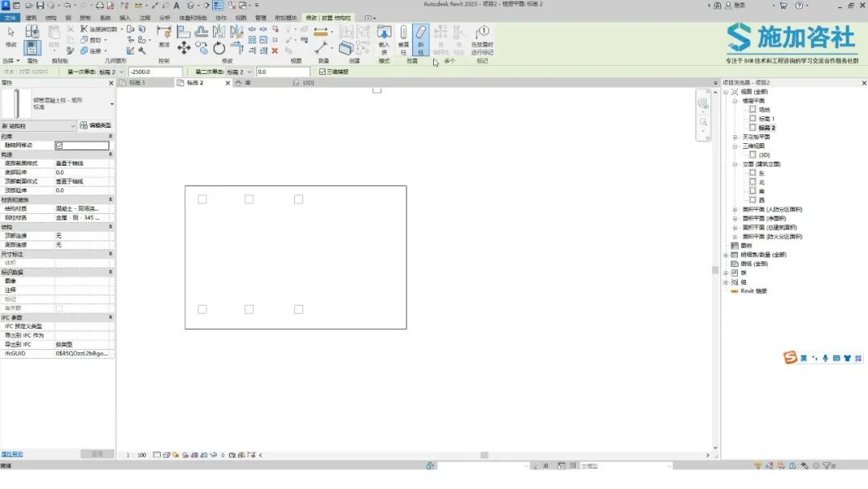Select the Slanted Column (斜柱) placement tool
868x489 pixels.
coord(420,40)
